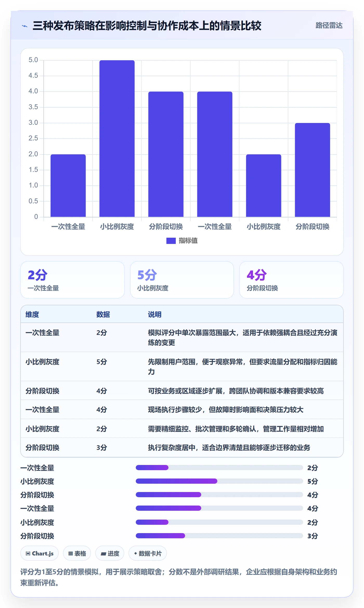Click the 进度 tag chip

point(110,553)
